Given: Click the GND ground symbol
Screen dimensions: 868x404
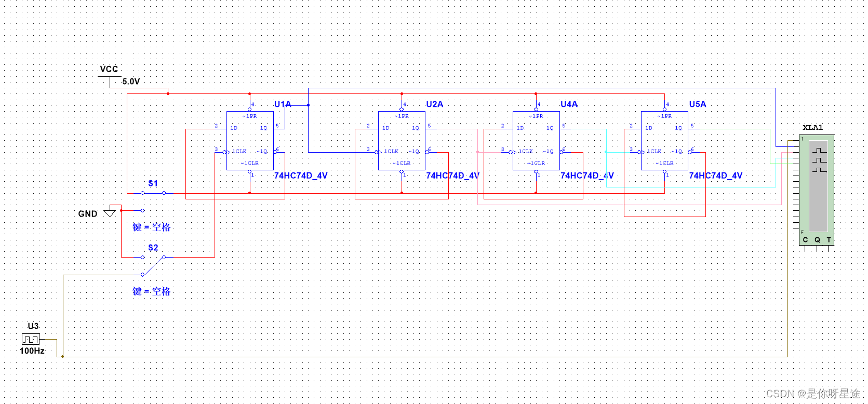Looking at the screenshot, I should 110,213.
